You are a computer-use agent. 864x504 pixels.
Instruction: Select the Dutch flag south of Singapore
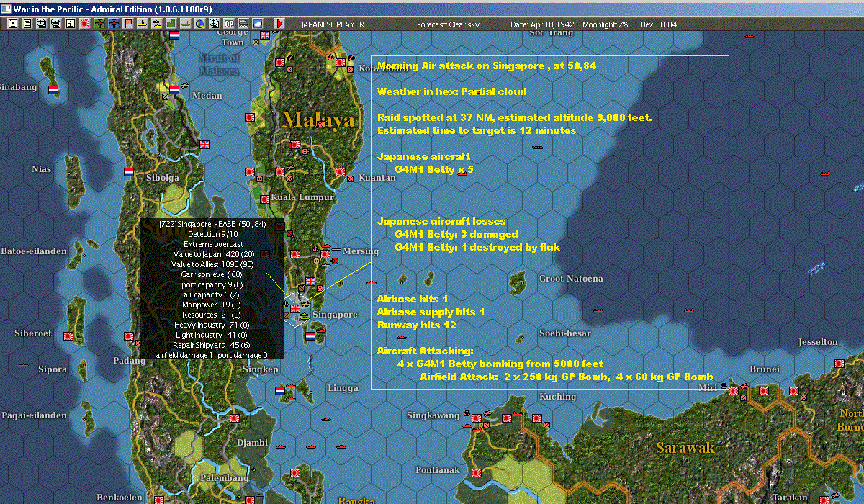pos(310,335)
